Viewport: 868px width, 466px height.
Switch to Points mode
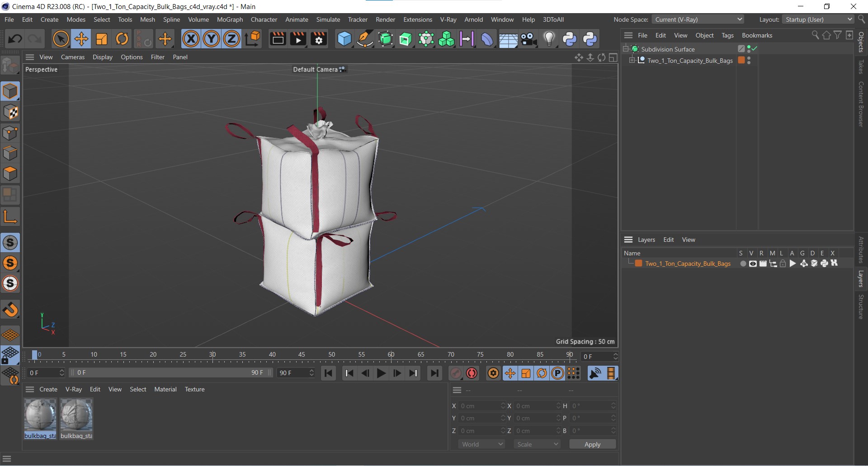coord(10,133)
